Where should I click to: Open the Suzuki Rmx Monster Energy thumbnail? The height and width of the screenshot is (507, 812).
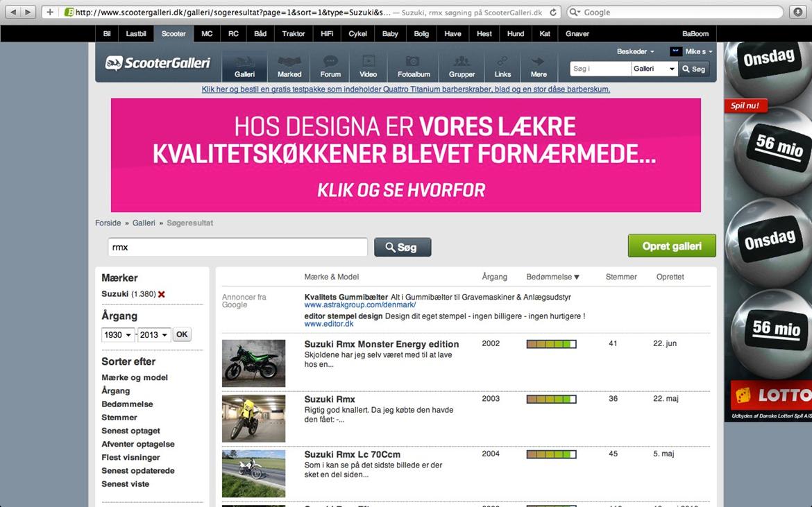[x=253, y=363]
